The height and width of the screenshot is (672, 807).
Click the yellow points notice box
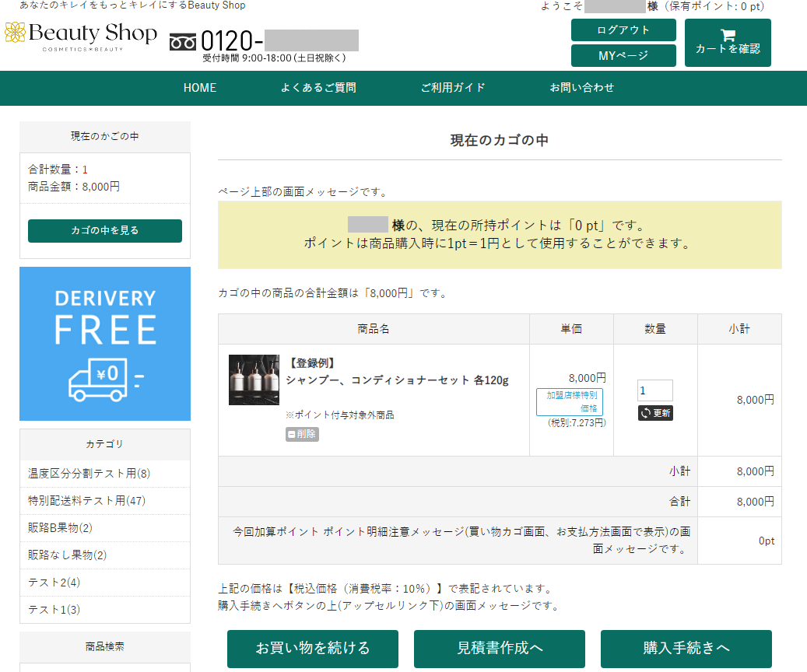500,235
